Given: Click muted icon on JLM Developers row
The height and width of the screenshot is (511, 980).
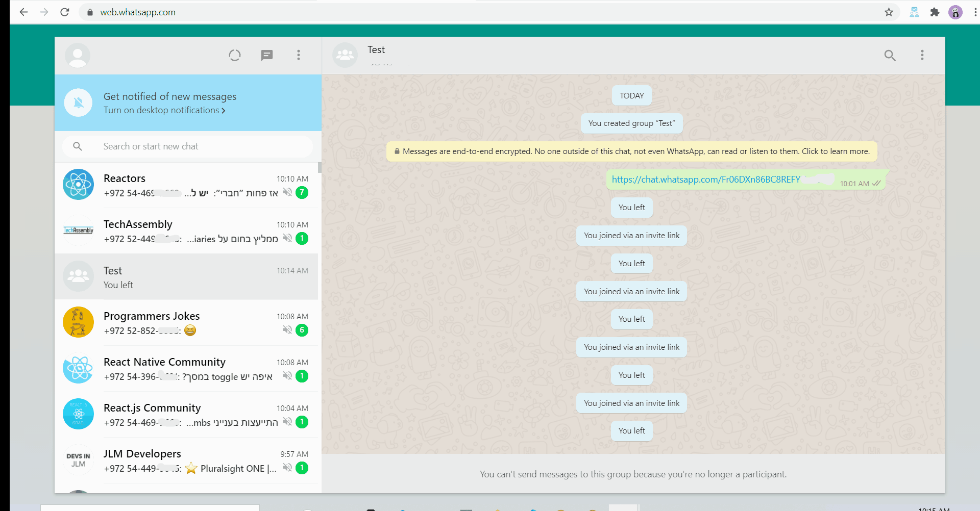Looking at the screenshot, I should point(287,468).
